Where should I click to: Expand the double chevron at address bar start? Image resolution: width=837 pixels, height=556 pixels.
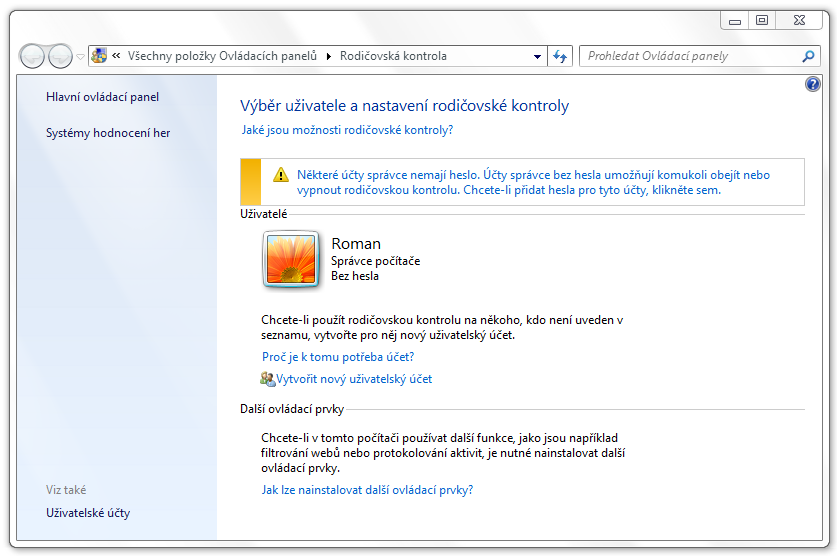[x=116, y=55]
